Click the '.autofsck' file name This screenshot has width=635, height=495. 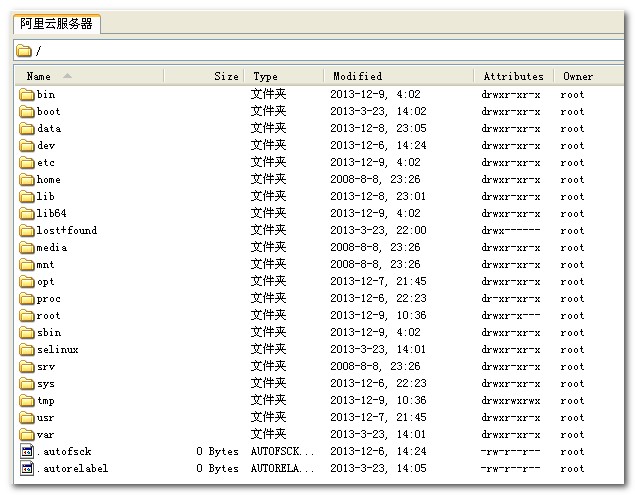click(64, 451)
